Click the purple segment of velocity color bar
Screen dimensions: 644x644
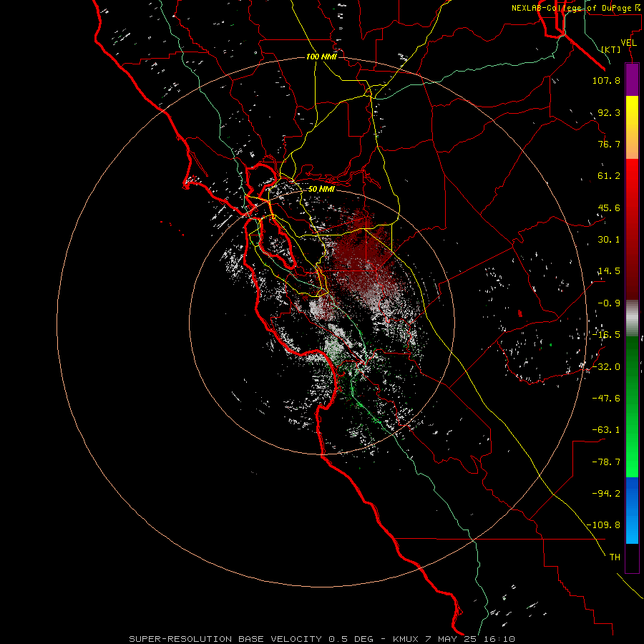[632, 79]
